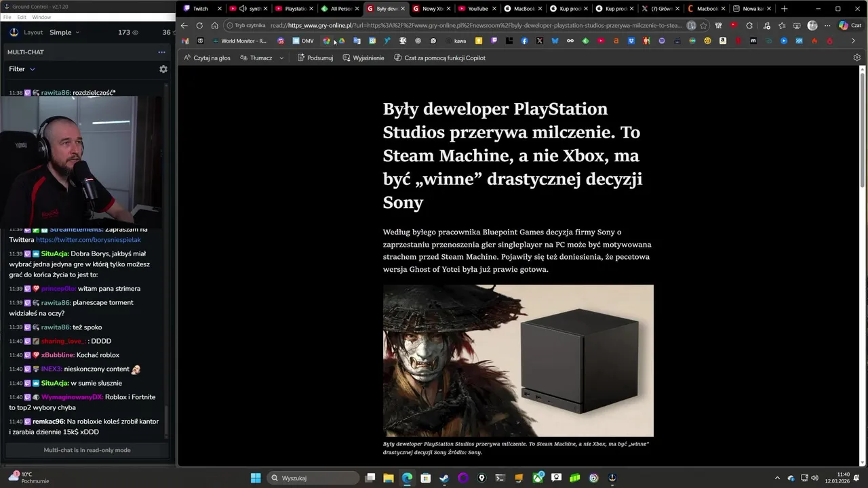868x488 pixels.
Task: Open the OMV bookmark
Action: 303,41
